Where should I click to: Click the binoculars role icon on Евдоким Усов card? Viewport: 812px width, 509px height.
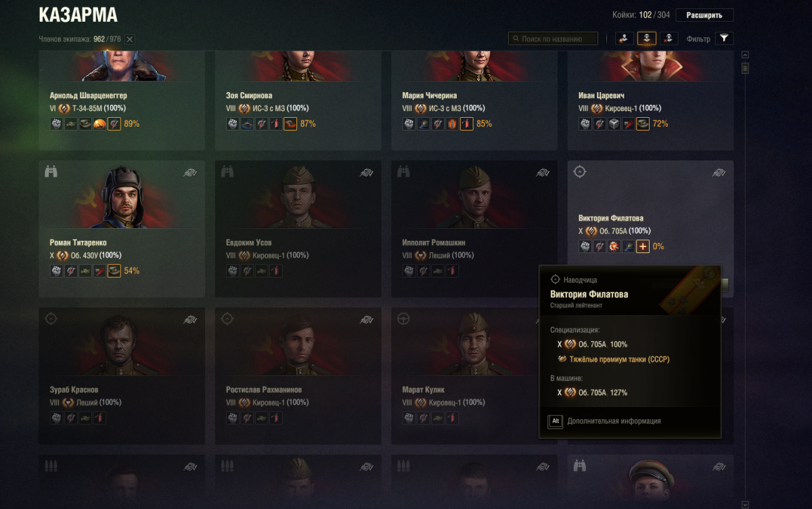point(227,172)
